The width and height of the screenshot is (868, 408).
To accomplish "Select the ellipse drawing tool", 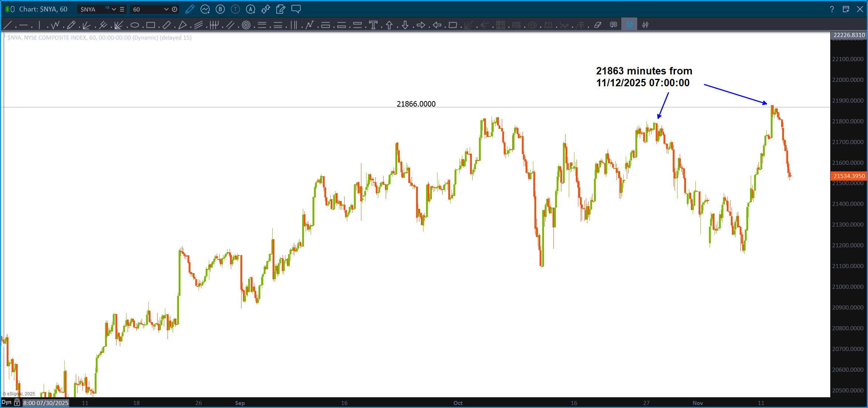I will coord(135,25).
